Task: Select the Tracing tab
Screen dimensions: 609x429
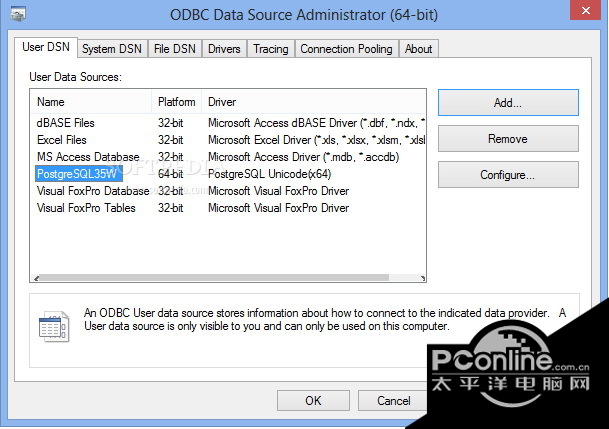Action: (x=270, y=48)
